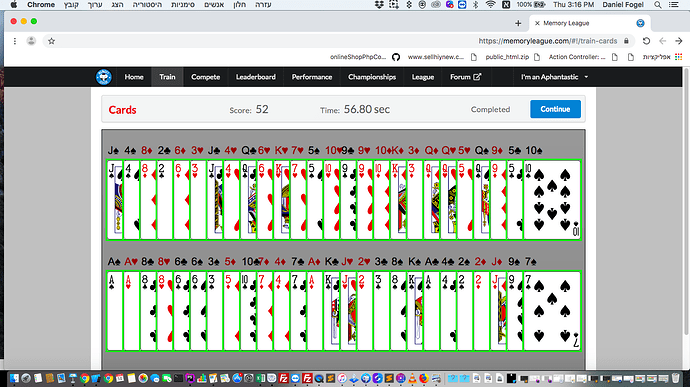This screenshot has width=690, height=387.
Task: Bookmark page with the star icon
Action: (x=51, y=41)
